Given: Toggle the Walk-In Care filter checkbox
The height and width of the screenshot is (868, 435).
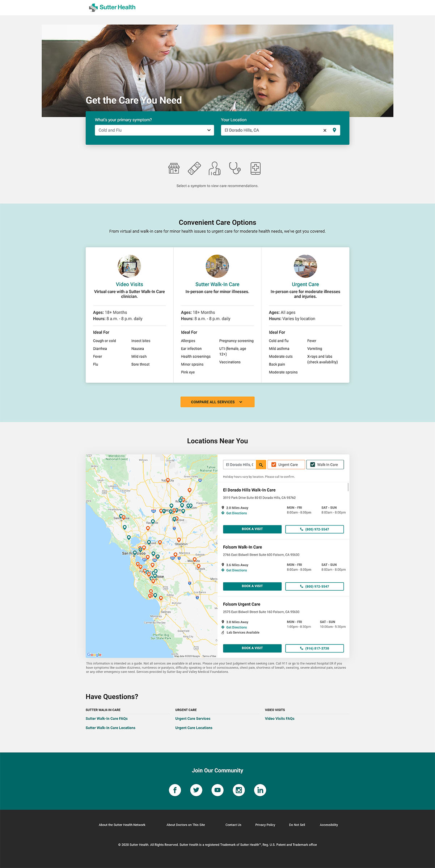Looking at the screenshot, I should [x=313, y=465].
